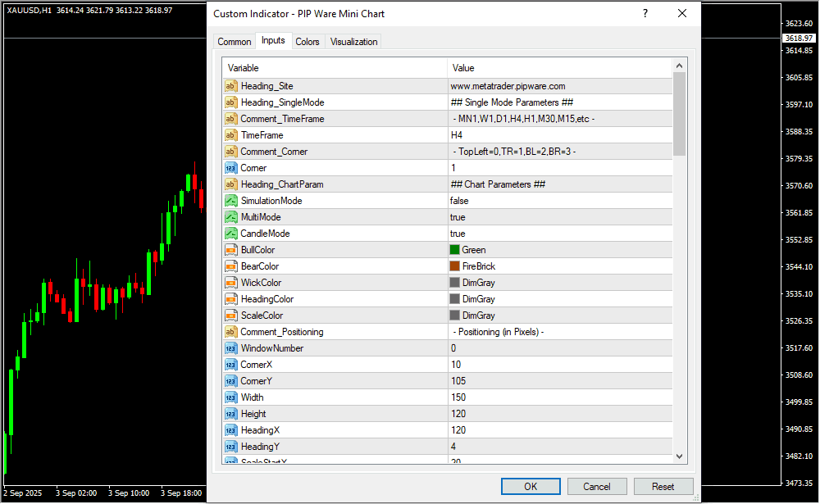The image size is (820, 504).
Task: Click the string icon beside Heading_Site
Action: coord(230,86)
